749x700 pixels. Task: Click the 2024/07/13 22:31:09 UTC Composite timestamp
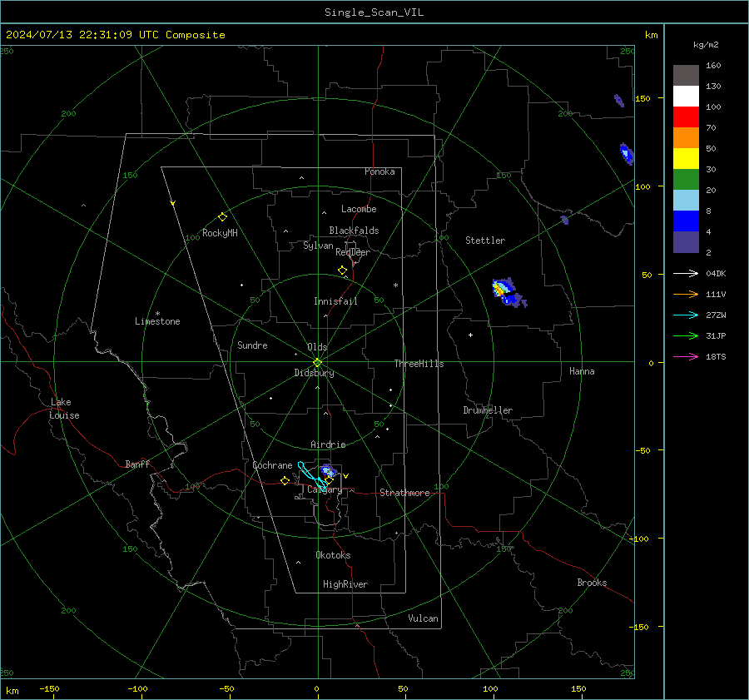(115, 35)
